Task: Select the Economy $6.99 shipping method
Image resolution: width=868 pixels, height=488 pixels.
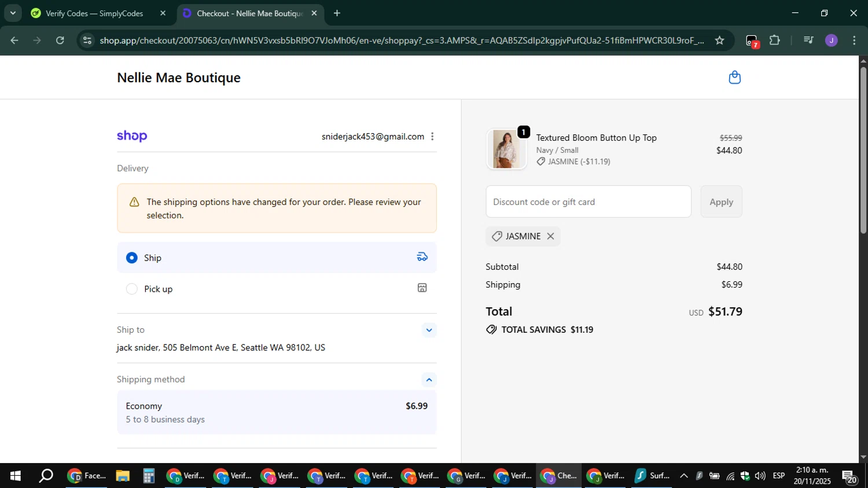Action: [x=277, y=412]
